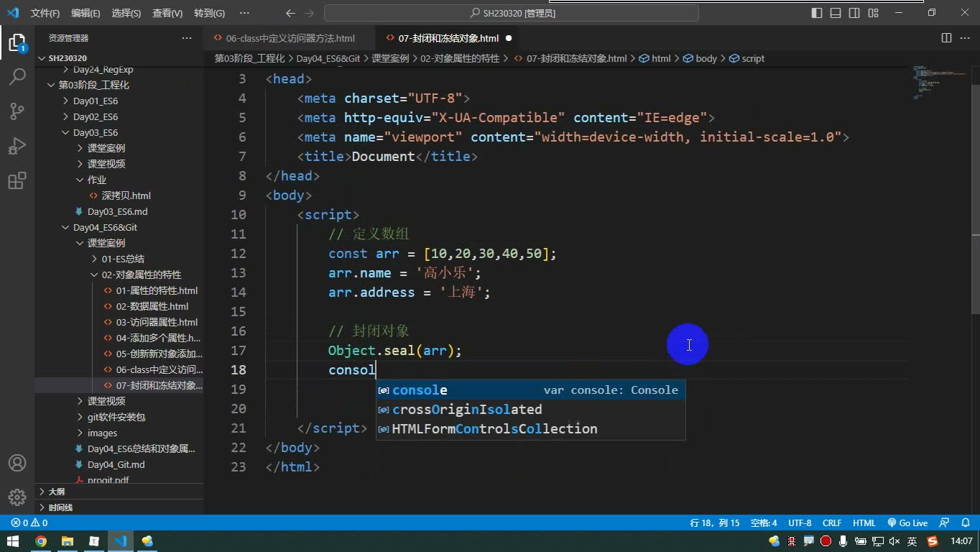Go back with the navigation arrow
This screenshot has height=552, width=980.
tap(290, 13)
